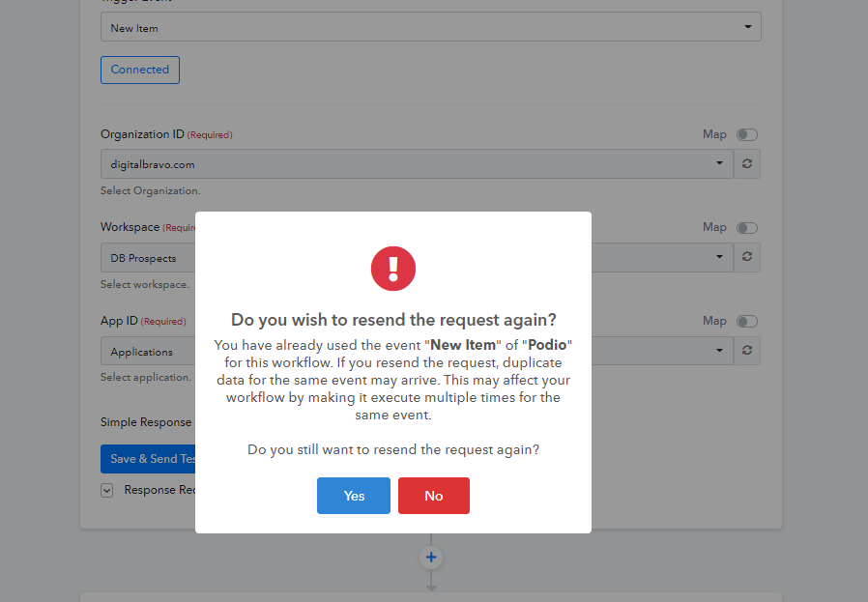Click the 'Select workspace.' helper text

(144, 284)
